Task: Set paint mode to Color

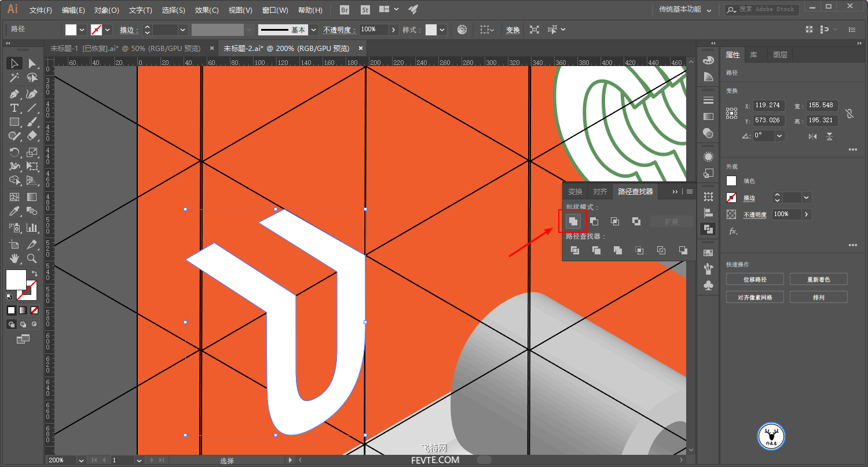Action: coord(11,311)
